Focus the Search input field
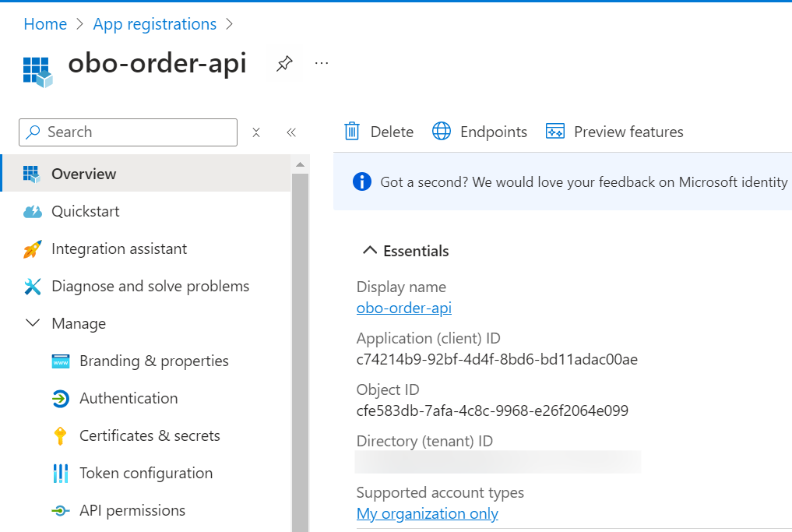Viewport: 792px width, 532px height. click(128, 132)
